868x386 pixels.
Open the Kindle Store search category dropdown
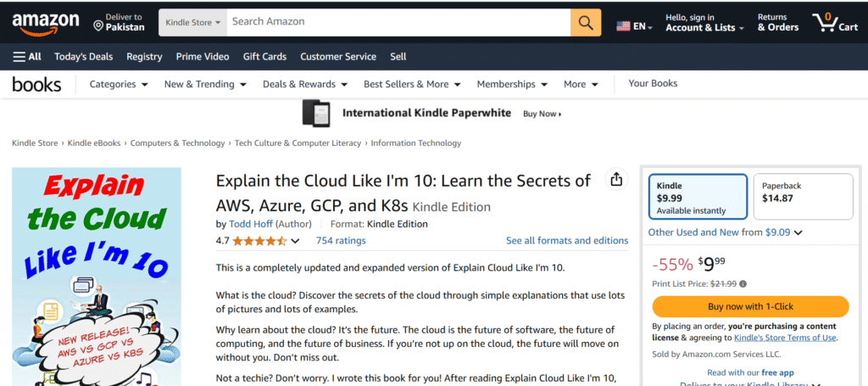[x=192, y=23]
